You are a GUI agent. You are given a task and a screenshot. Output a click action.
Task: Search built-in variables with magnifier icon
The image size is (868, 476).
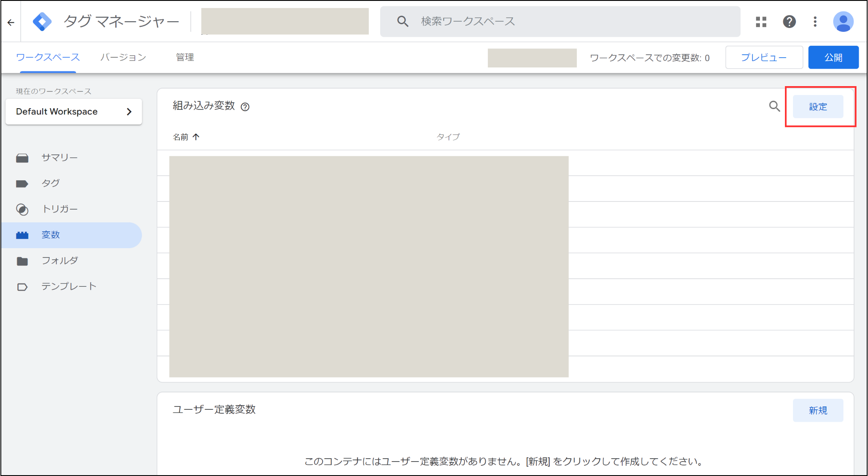[774, 106]
